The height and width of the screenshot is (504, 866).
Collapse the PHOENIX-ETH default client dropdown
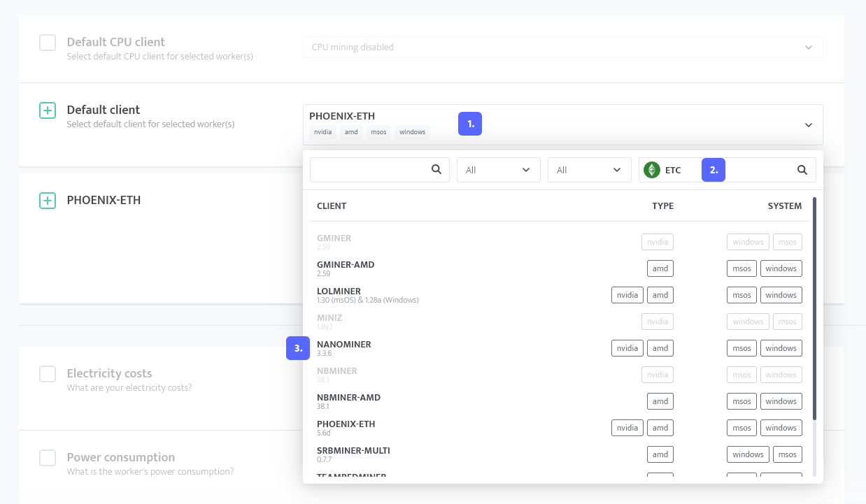pyautogui.click(x=563, y=124)
